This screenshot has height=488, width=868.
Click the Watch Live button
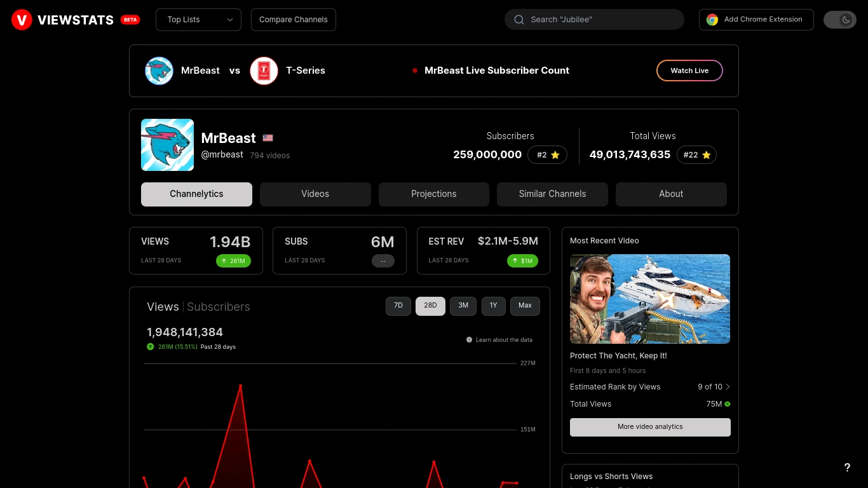pos(689,71)
